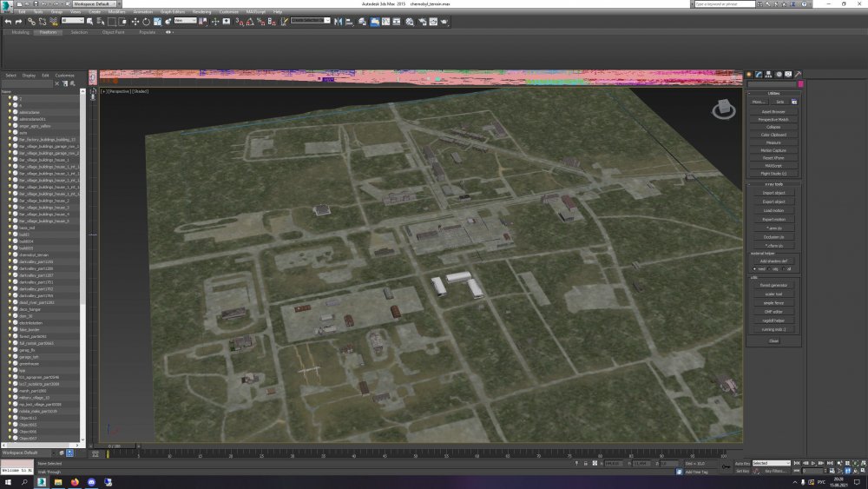The image size is (868, 489).
Task: Click the Export object button
Action: pyautogui.click(x=773, y=202)
